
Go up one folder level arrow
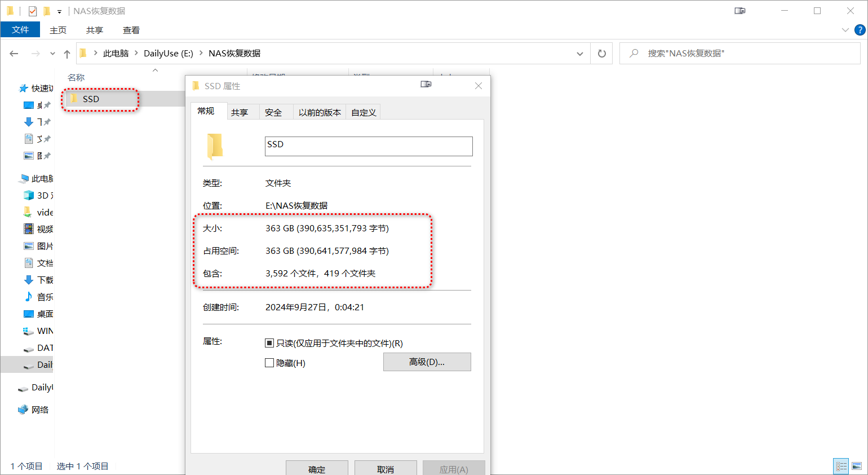pyautogui.click(x=67, y=54)
